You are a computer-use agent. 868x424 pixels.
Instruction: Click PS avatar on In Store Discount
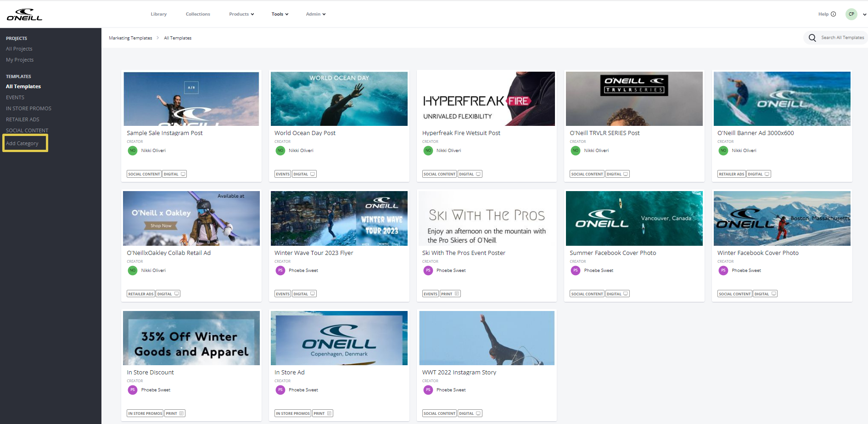click(x=133, y=390)
